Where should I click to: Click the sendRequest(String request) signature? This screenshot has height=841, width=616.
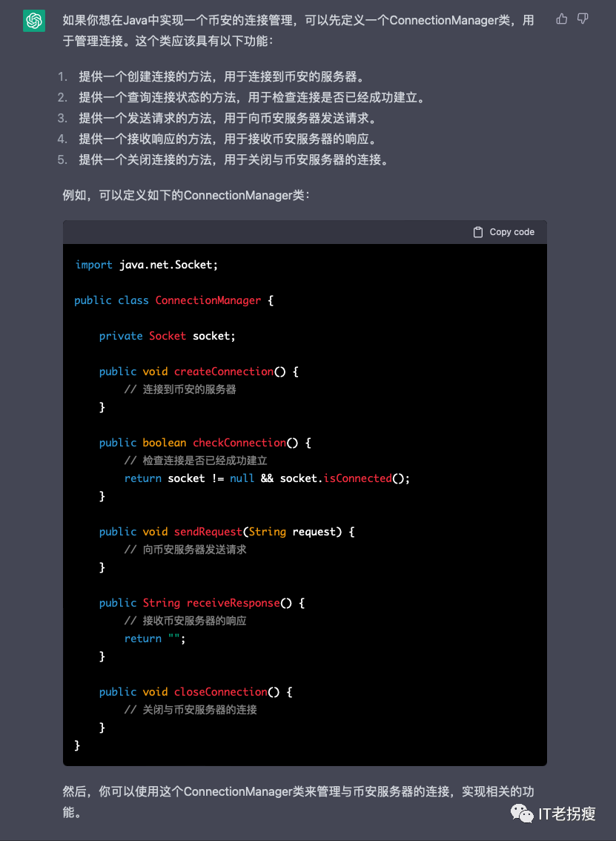227,532
